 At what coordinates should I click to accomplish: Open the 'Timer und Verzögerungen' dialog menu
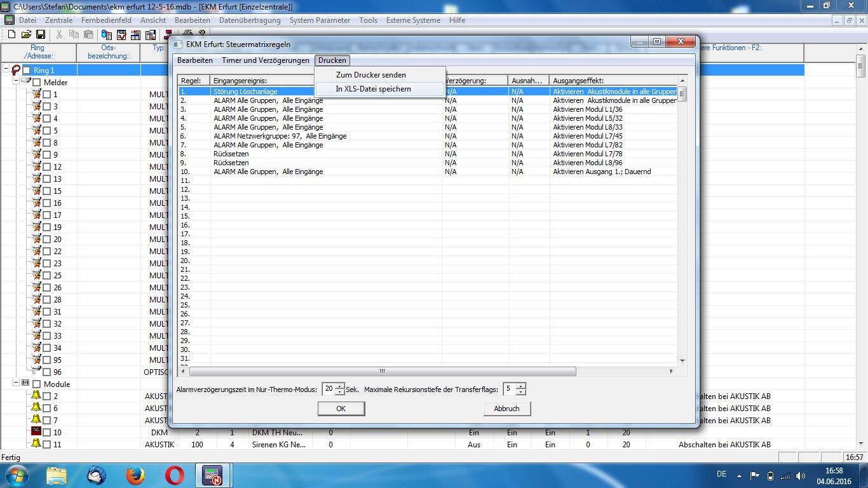[266, 60]
